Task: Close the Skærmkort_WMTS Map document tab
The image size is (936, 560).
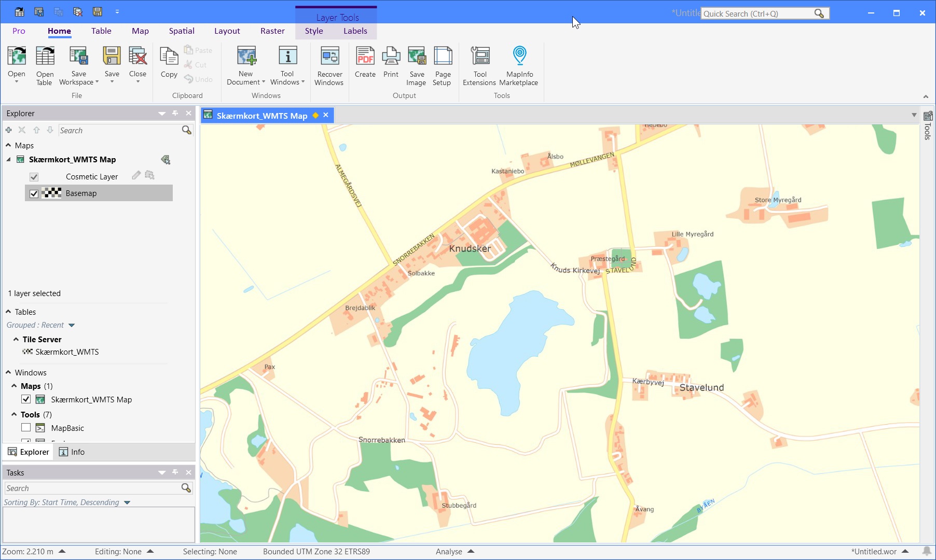Action: coord(326,115)
